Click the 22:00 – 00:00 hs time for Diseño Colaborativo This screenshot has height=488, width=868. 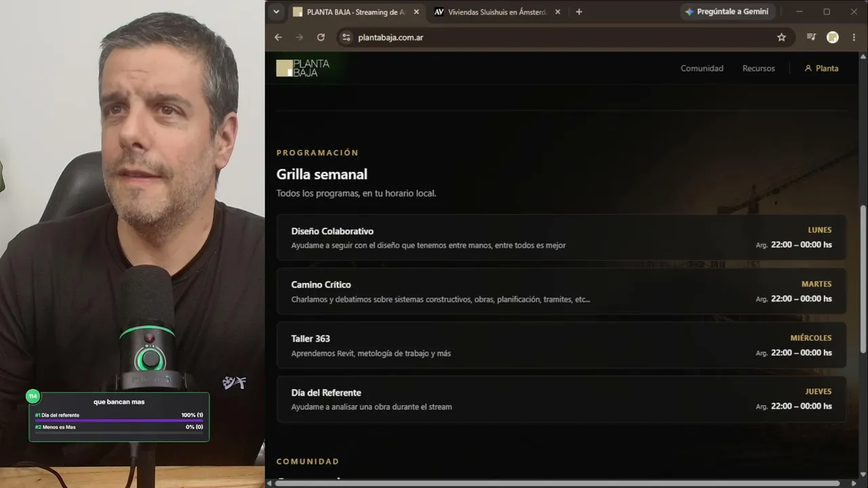point(802,245)
